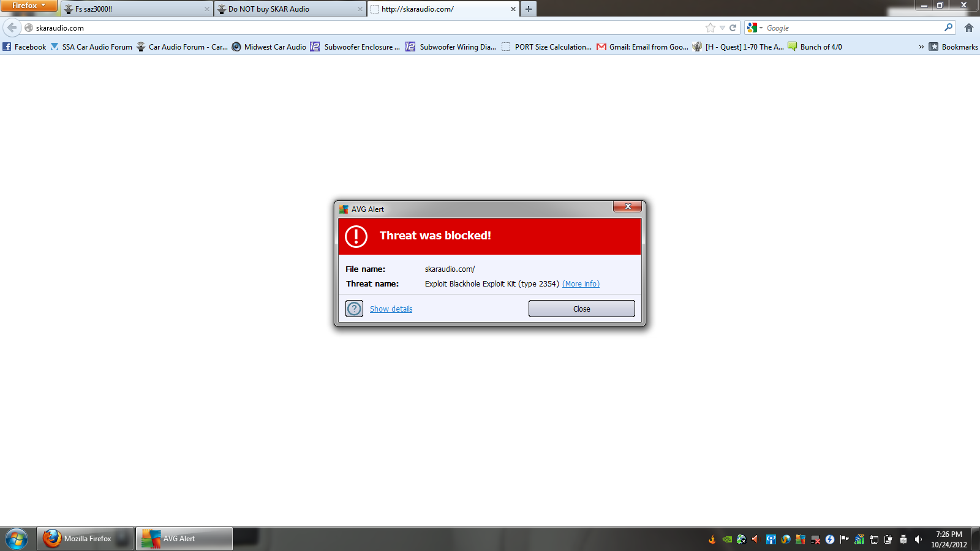
Task: Open the AVG tray icon
Action: [800, 539]
